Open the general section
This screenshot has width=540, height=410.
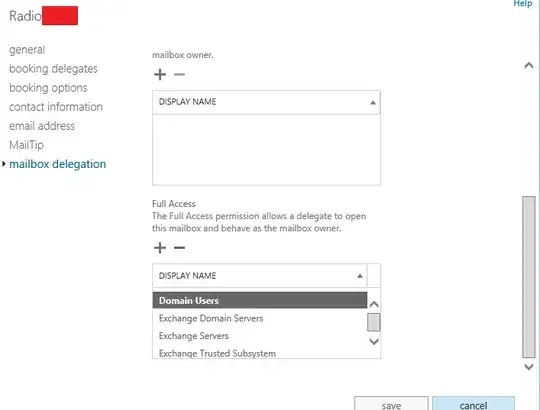point(27,50)
